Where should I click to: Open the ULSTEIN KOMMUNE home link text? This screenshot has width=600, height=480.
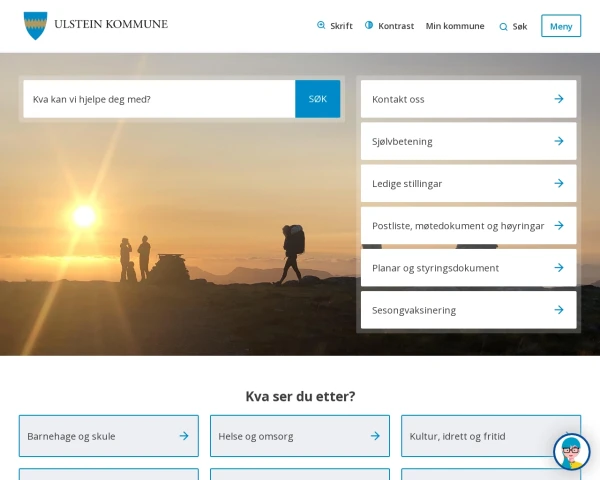pos(111,24)
